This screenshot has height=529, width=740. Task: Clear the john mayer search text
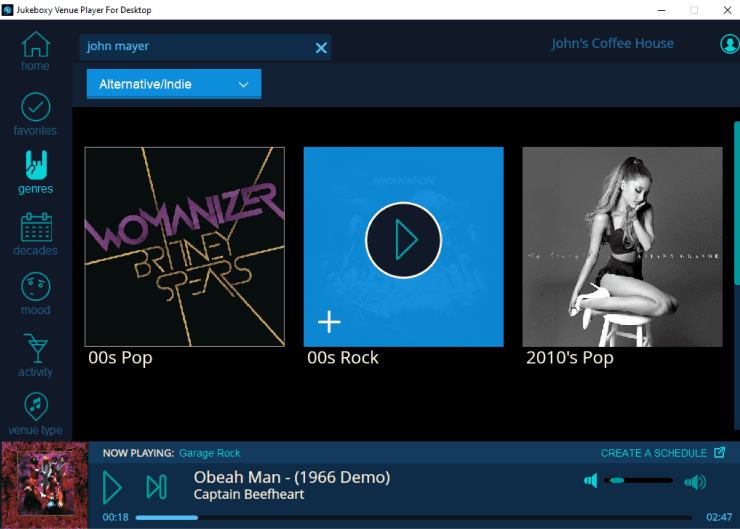321,48
